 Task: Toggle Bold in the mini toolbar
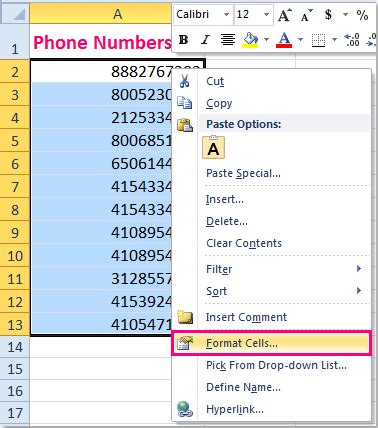183,40
